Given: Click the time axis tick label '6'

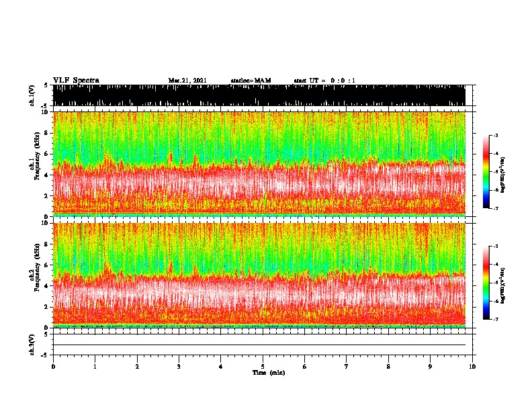Looking at the screenshot, I should (x=305, y=367).
